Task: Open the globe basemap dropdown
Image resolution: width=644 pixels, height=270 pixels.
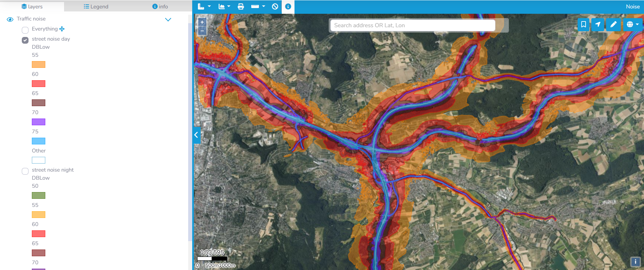Action: [632, 25]
